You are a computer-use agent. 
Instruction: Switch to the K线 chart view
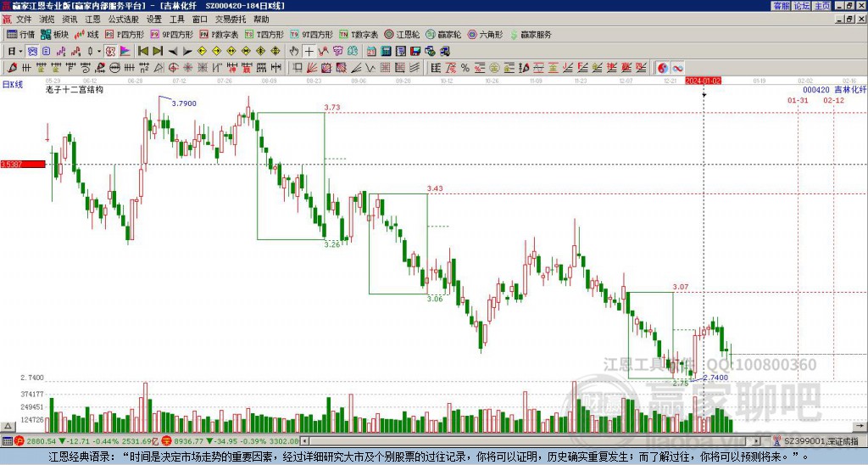[86, 34]
